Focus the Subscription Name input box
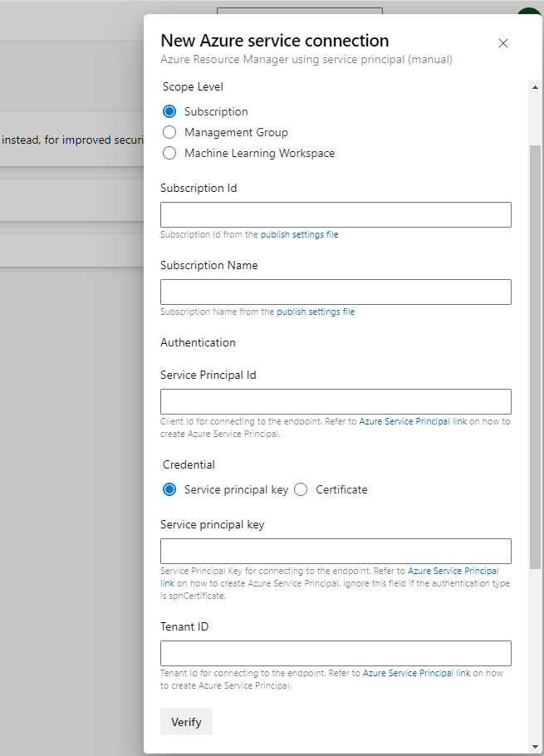Viewport: 544px width, 756px height. (x=336, y=292)
